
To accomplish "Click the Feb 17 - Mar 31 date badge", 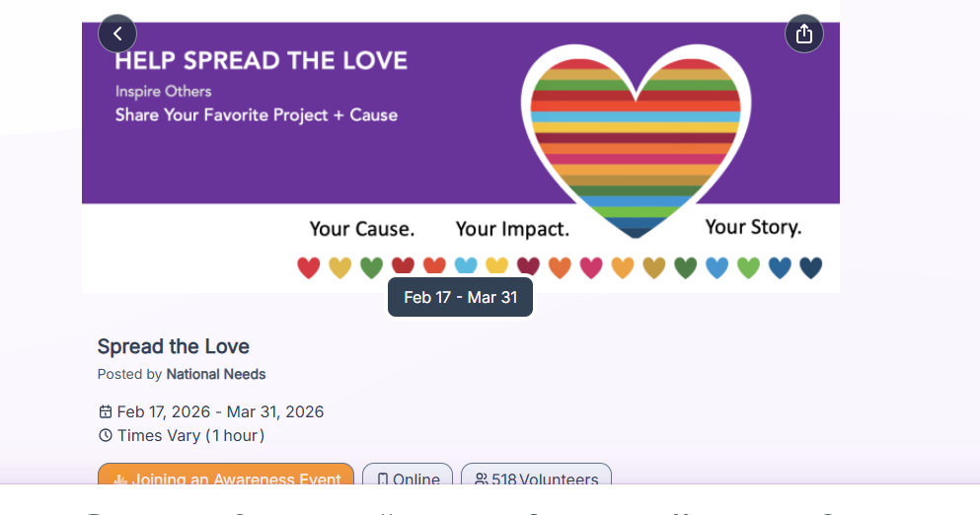I will point(460,297).
